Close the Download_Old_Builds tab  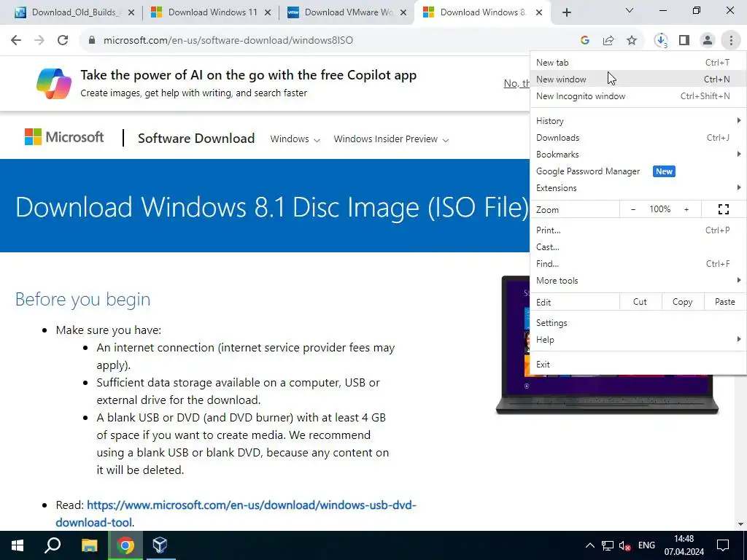131,12
